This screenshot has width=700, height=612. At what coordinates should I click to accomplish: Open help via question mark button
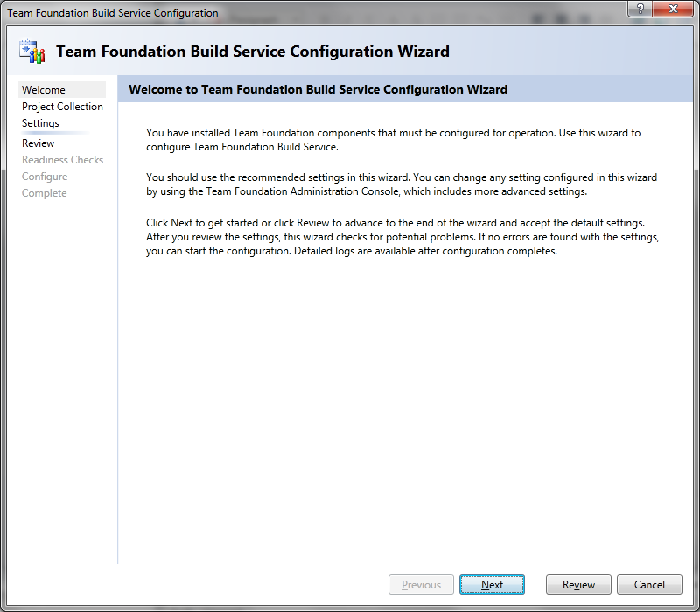point(640,9)
